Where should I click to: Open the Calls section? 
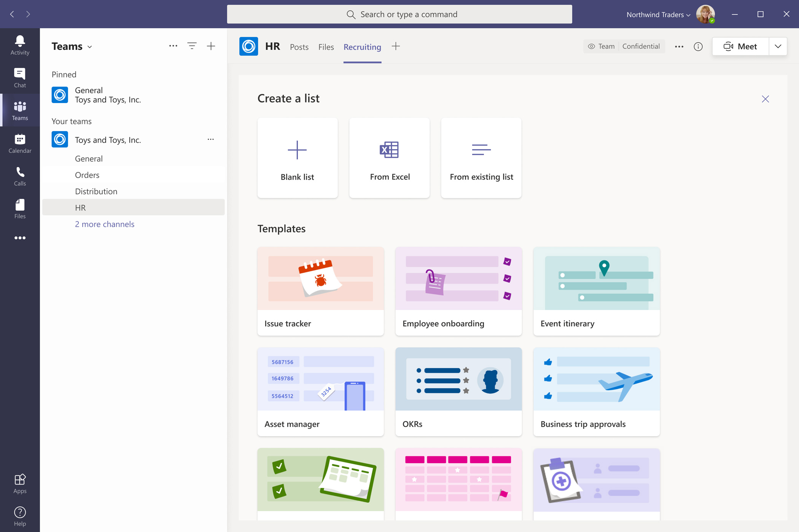click(x=20, y=176)
